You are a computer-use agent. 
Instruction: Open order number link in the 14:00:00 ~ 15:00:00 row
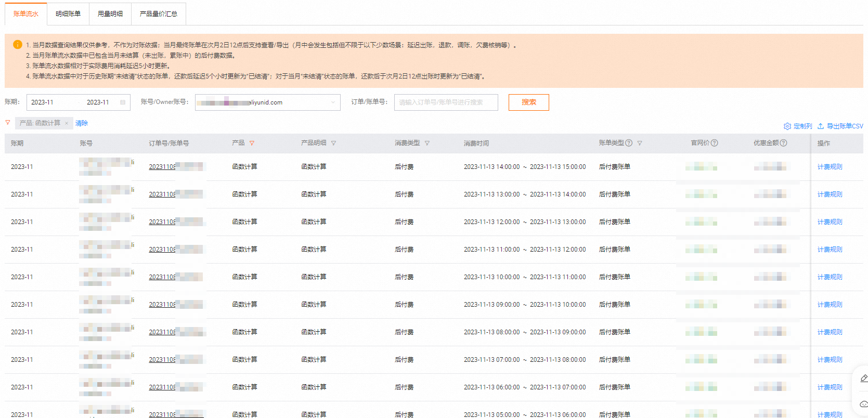pyautogui.click(x=176, y=167)
